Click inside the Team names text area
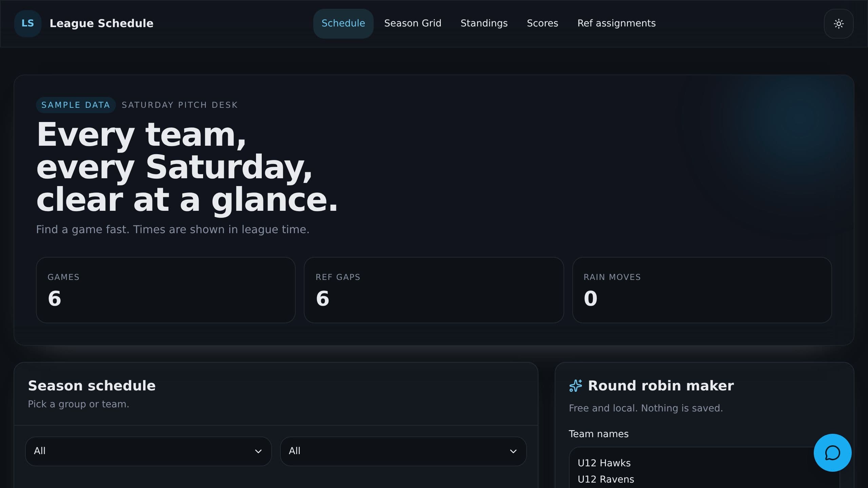Image resolution: width=868 pixels, height=488 pixels. (704, 468)
